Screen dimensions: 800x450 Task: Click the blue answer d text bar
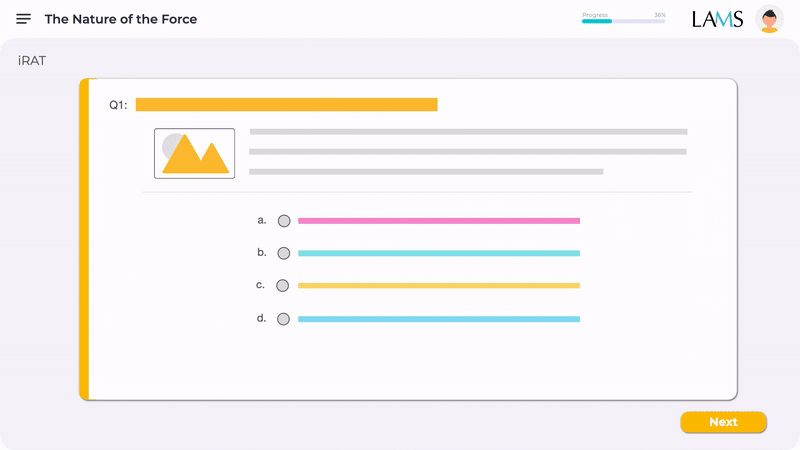439,319
